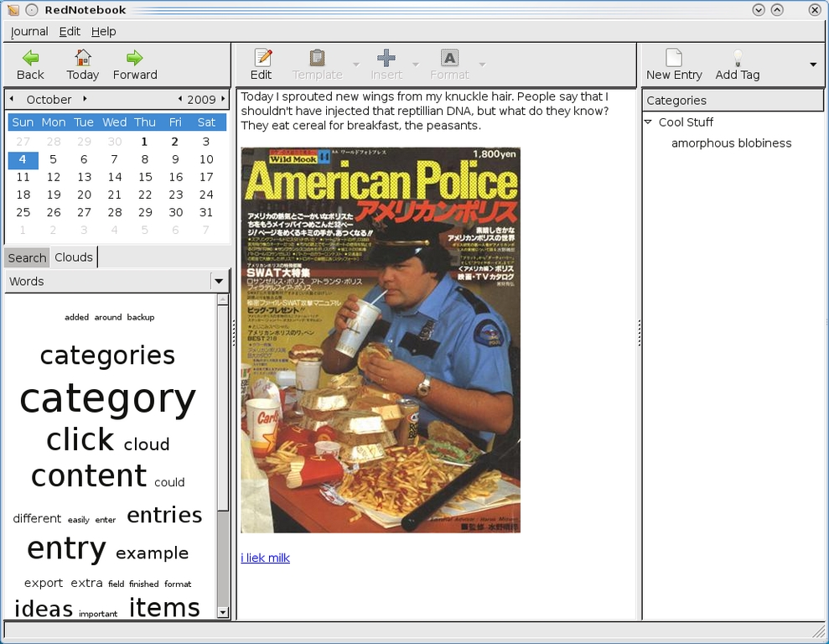Image resolution: width=829 pixels, height=644 pixels.
Task: Click the Back arrow icon
Action: [30, 58]
